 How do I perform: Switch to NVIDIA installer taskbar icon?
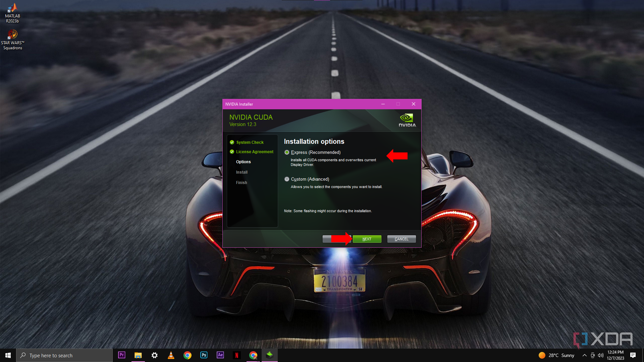click(269, 355)
